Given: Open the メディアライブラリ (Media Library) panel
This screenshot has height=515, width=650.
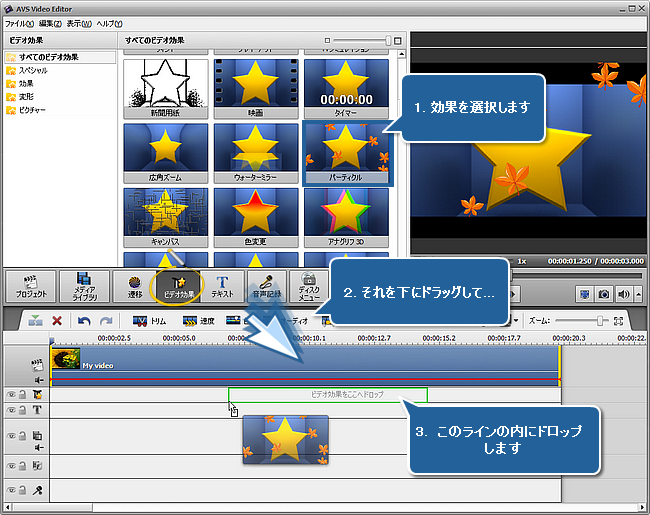Looking at the screenshot, I should tap(85, 286).
